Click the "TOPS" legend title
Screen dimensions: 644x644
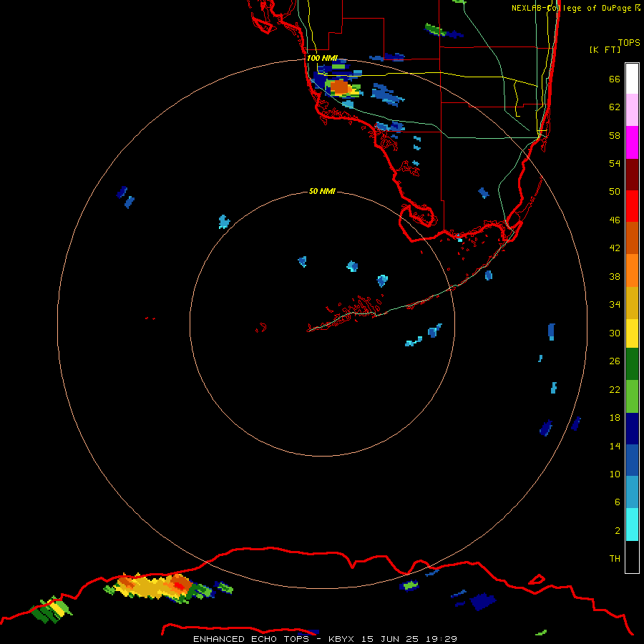point(629,43)
